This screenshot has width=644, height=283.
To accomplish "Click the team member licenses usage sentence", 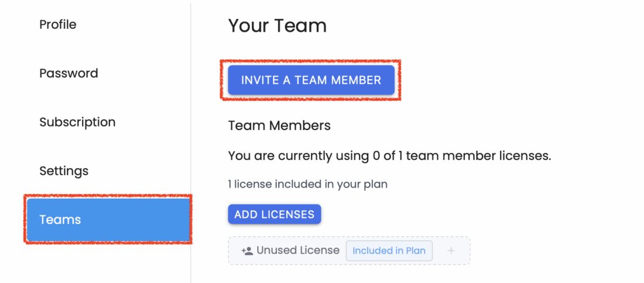I will pos(389,156).
